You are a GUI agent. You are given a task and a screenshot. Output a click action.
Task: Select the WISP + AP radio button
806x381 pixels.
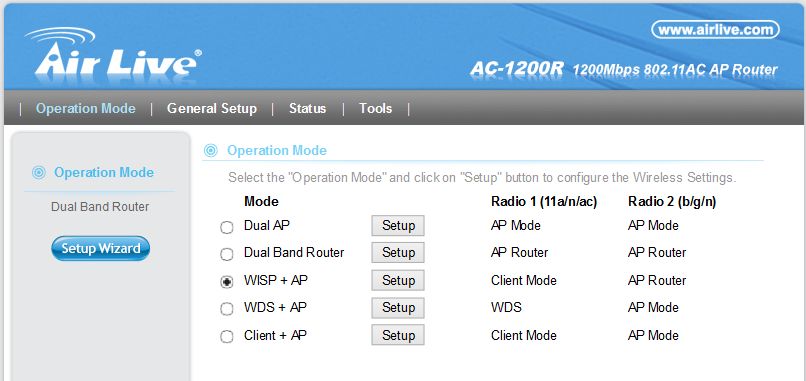click(227, 282)
